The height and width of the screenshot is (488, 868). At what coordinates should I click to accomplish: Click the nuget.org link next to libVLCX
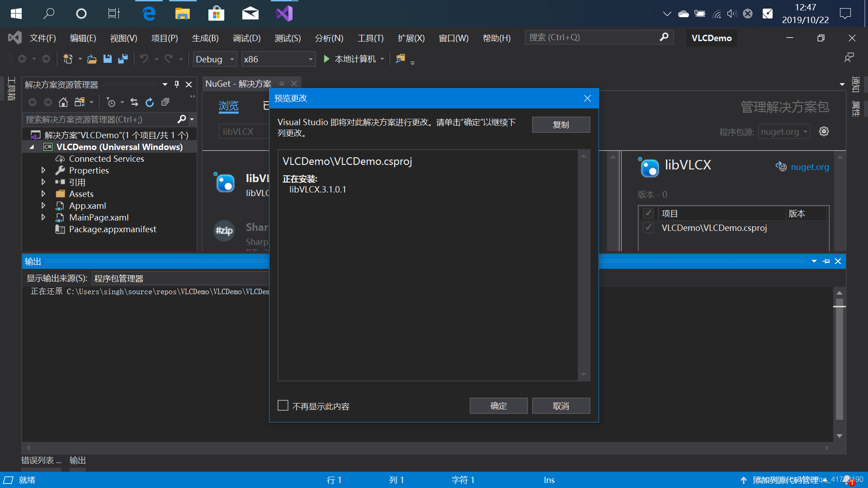point(810,167)
